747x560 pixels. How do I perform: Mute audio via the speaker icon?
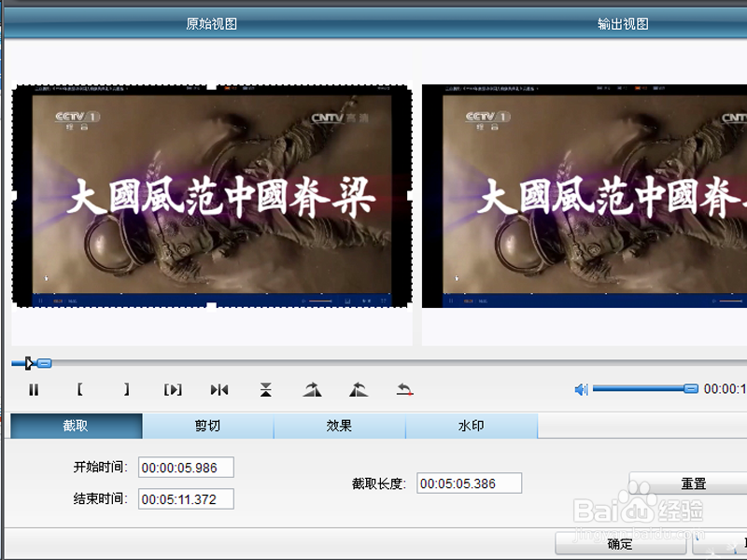(x=581, y=389)
